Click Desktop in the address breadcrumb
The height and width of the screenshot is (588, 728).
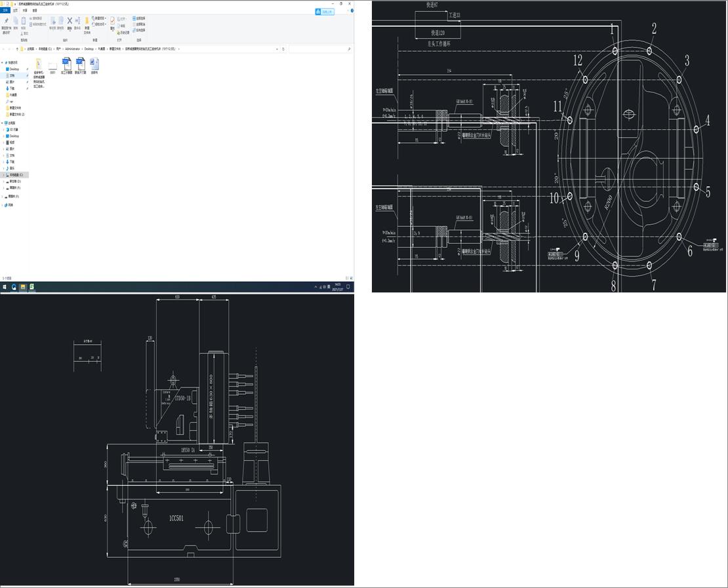(x=89, y=49)
